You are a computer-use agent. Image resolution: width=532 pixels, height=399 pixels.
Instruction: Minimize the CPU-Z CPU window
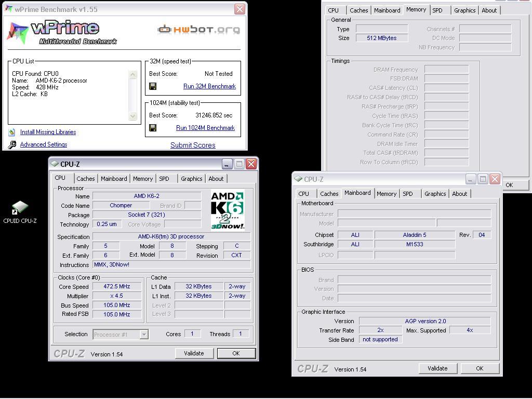click(x=227, y=164)
